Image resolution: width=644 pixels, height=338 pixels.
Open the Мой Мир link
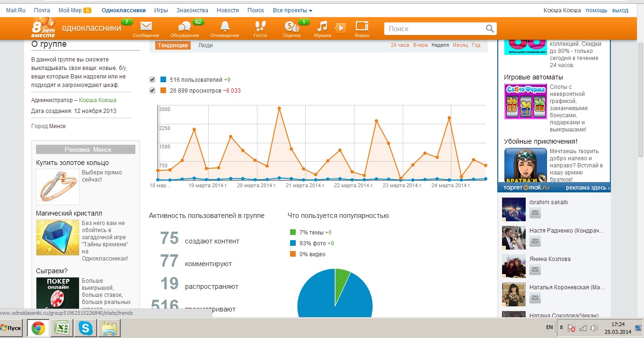70,10
